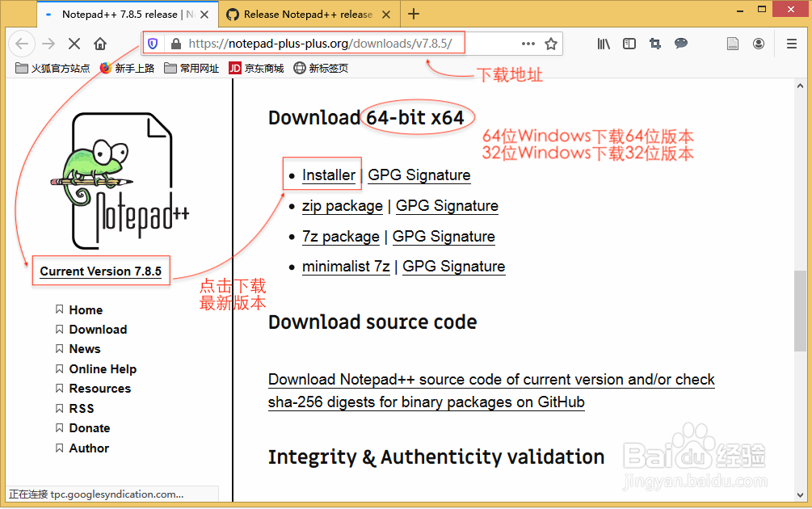Open a new tab with the plus button

[x=413, y=14]
